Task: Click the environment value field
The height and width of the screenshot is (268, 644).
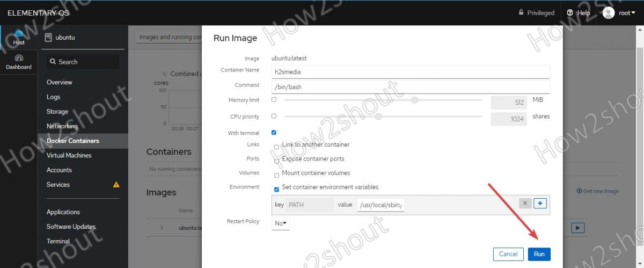Action: coord(380,205)
